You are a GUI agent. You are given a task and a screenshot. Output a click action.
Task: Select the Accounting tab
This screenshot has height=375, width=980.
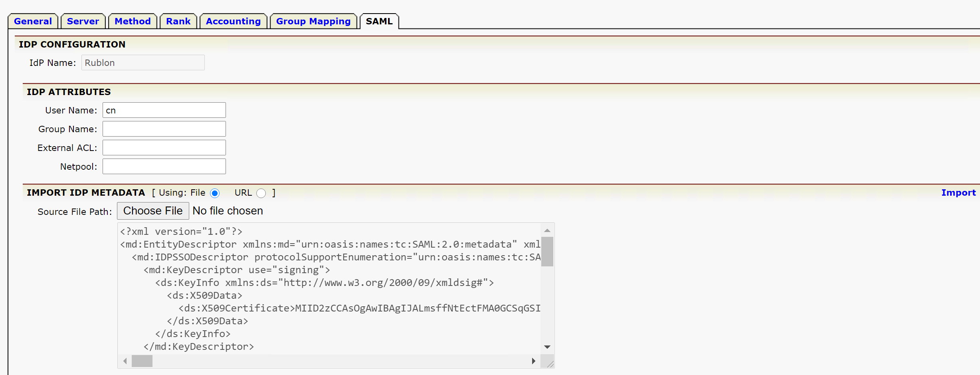(233, 21)
